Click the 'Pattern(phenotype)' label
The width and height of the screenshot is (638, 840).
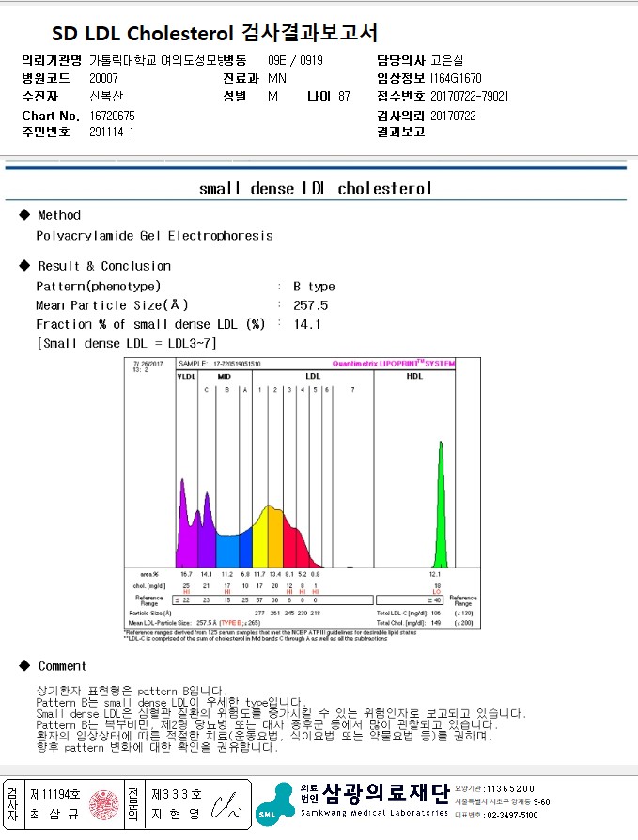98,286
